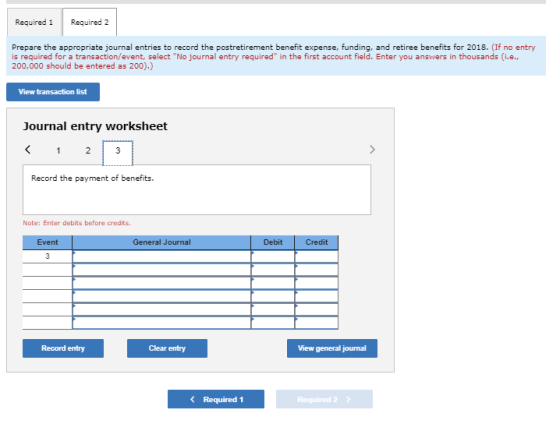Navigate back using bottom Required 1 button
560x424 pixels.
pyautogui.click(x=216, y=399)
